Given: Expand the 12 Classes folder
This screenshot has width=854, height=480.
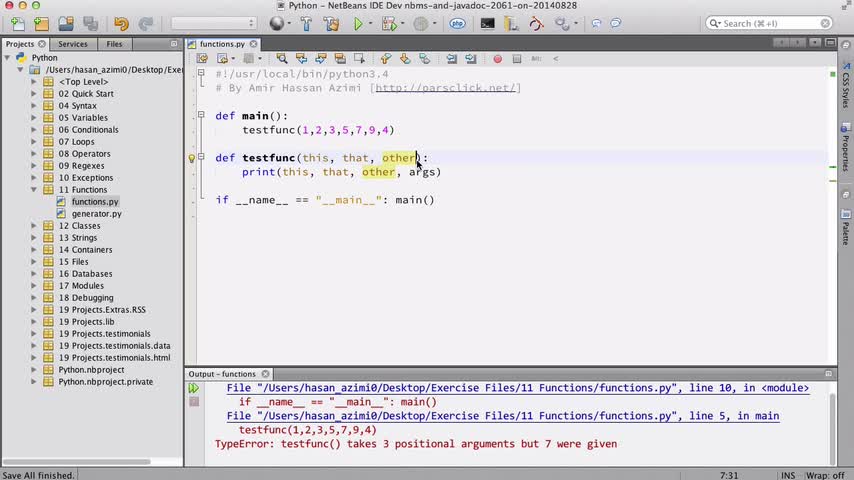Looking at the screenshot, I should (34, 226).
